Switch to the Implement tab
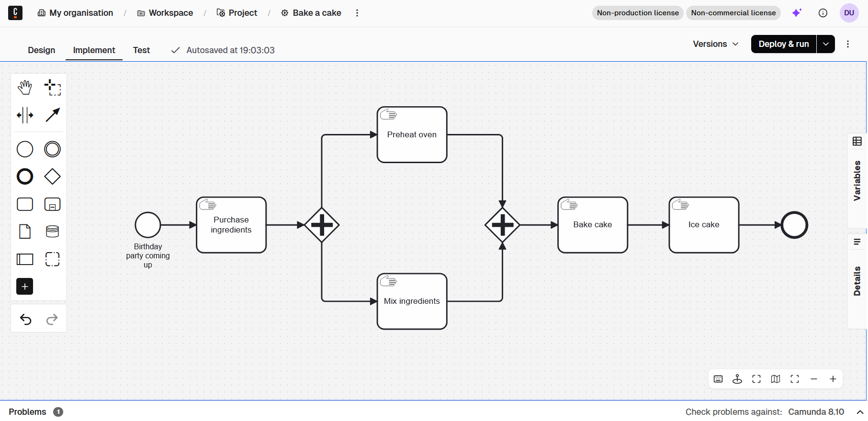The height and width of the screenshot is (421, 868). click(94, 50)
